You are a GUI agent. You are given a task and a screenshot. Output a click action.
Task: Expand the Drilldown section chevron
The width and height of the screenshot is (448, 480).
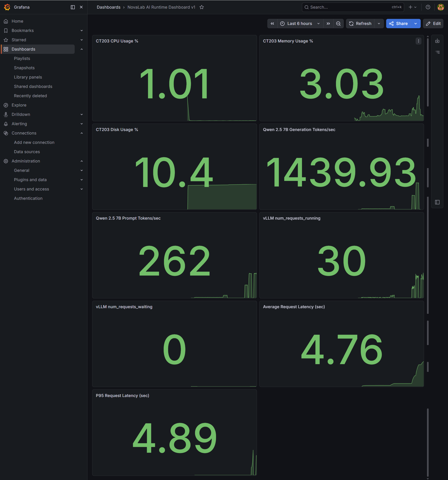(x=82, y=114)
